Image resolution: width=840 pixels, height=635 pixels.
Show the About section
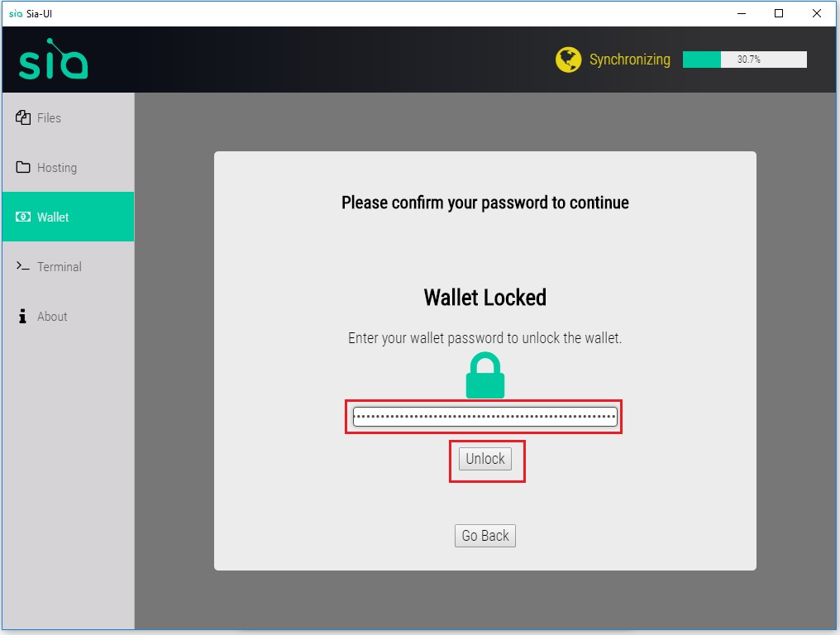(x=68, y=316)
